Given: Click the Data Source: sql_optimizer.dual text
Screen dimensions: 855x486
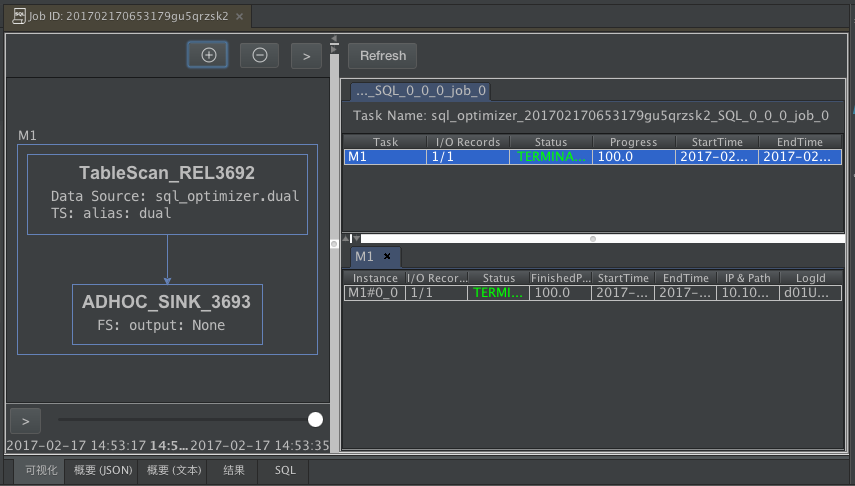Looking at the screenshot, I should [x=175, y=196].
